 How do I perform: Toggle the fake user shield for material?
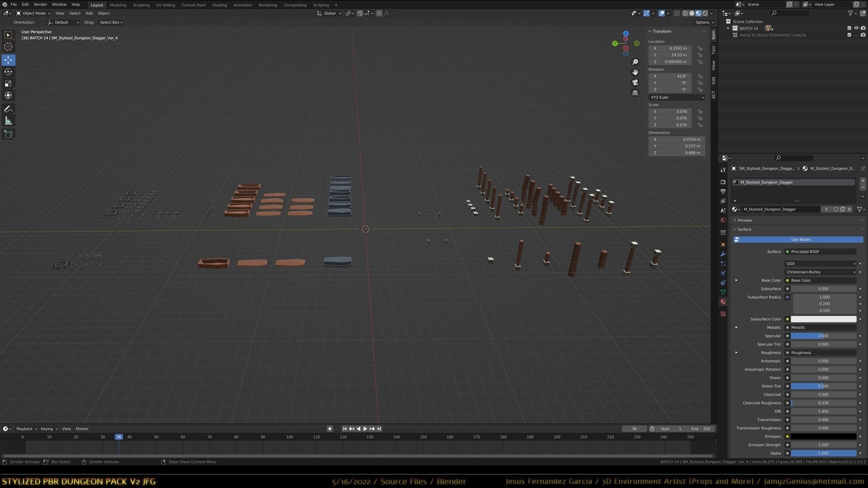tap(835, 209)
